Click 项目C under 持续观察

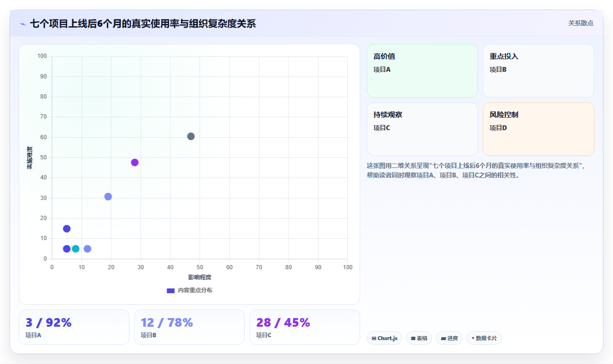(382, 128)
